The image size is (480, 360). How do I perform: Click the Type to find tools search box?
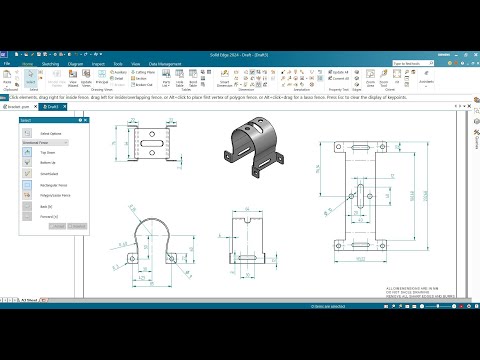tap(413, 63)
